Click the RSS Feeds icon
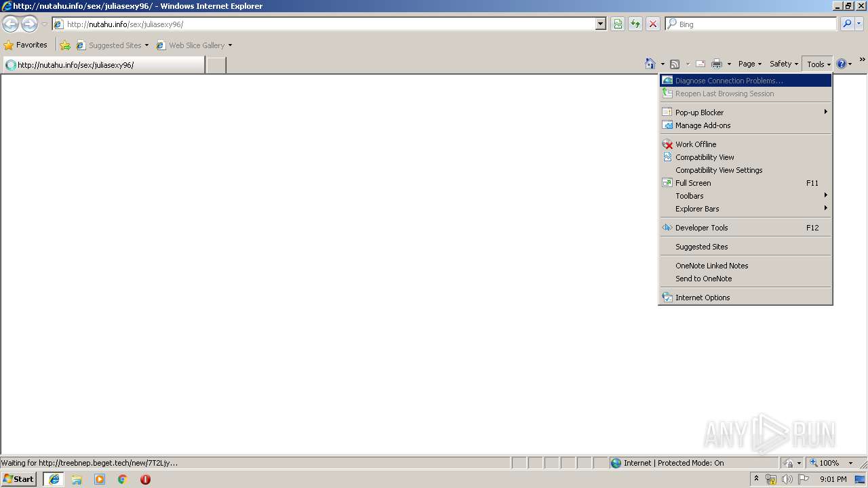 (x=675, y=64)
